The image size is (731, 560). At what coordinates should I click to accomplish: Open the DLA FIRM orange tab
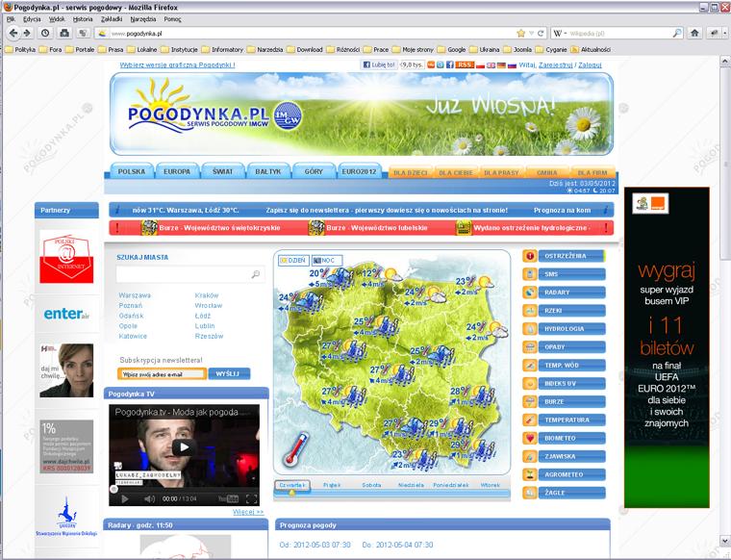tap(592, 172)
